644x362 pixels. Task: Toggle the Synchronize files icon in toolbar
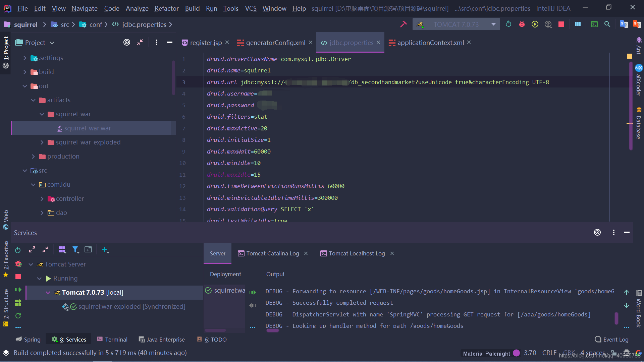point(508,24)
